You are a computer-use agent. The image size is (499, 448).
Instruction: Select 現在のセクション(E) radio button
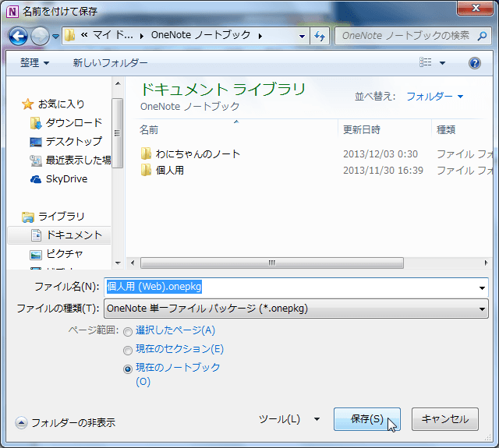[128, 351]
